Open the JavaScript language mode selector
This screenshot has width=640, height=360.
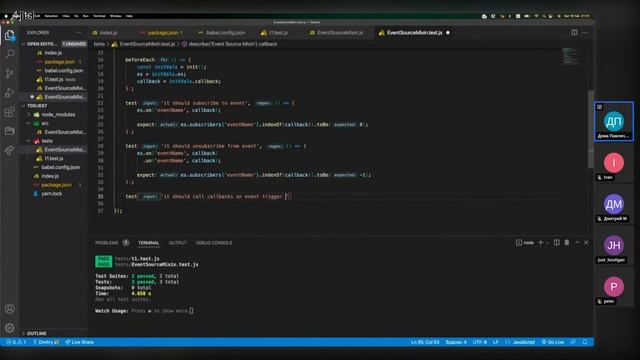point(521,342)
